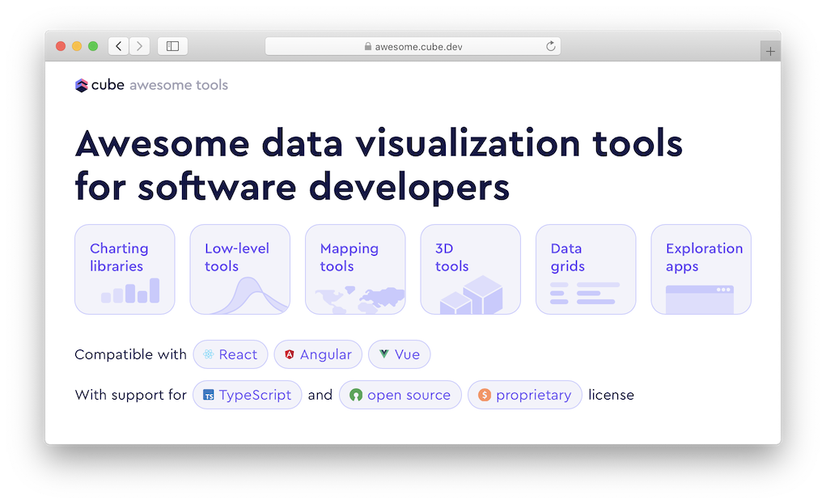Image resolution: width=826 pixels, height=504 pixels.
Task: Toggle the Safari sidebar button
Action: (173, 46)
